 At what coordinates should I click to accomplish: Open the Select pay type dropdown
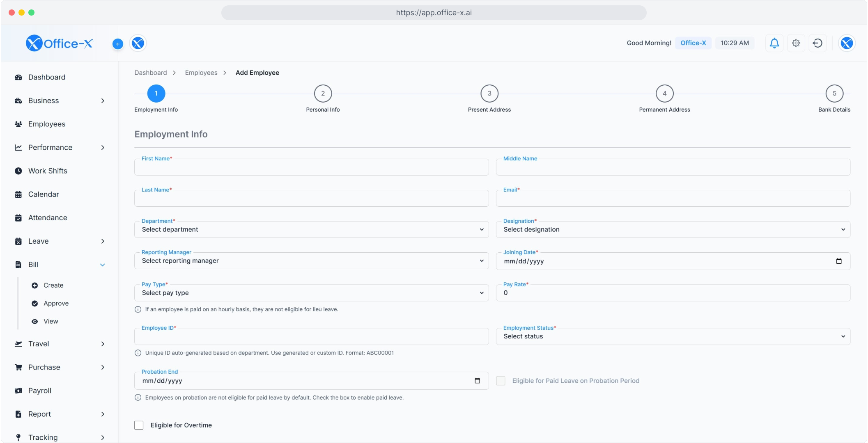pyautogui.click(x=311, y=293)
